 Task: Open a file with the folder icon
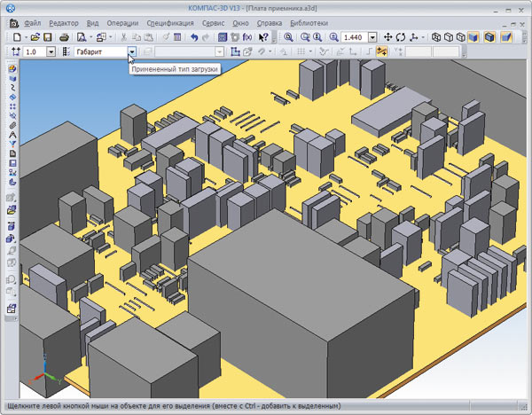pos(35,37)
